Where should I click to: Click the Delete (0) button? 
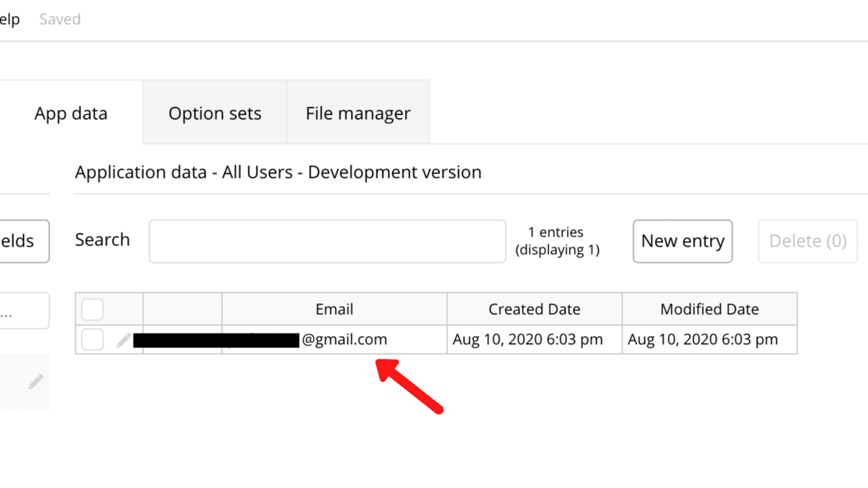pyautogui.click(x=807, y=241)
